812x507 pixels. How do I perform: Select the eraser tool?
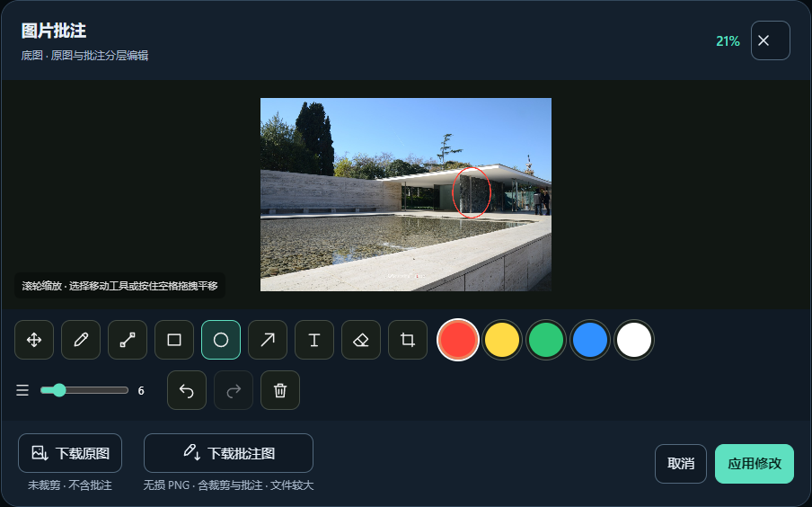point(361,340)
